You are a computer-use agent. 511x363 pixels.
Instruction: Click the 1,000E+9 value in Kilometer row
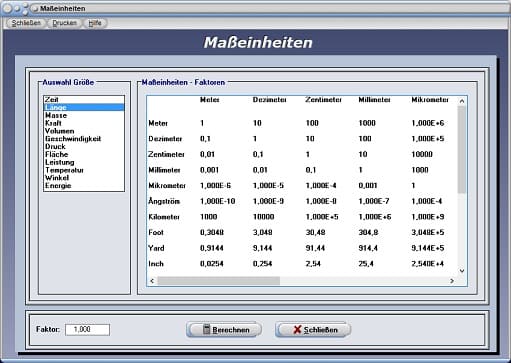click(x=428, y=217)
